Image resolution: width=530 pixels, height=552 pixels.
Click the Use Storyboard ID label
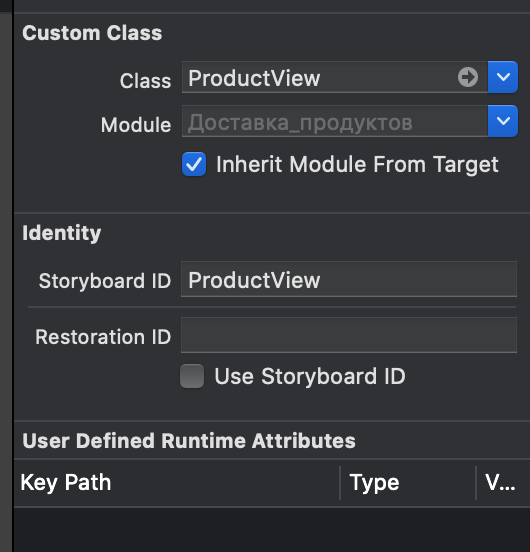[x=310, y=376]
